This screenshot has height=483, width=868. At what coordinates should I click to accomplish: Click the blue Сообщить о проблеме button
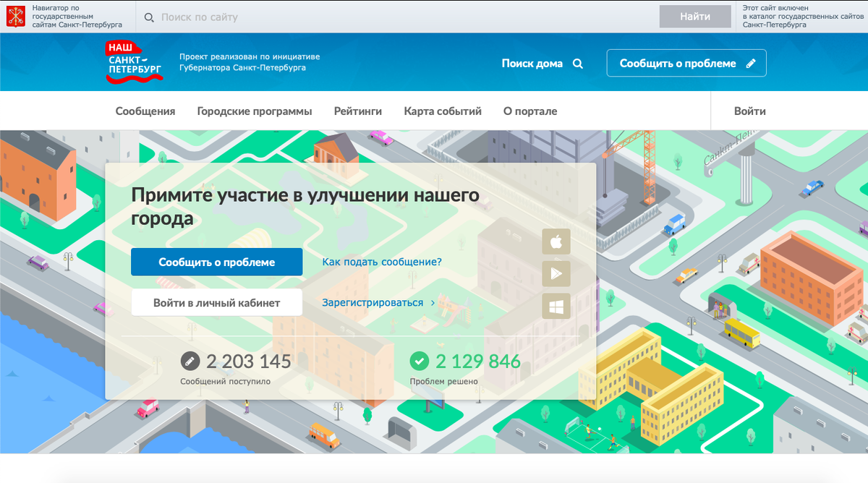pyautogui.click(x=216, y=262)
